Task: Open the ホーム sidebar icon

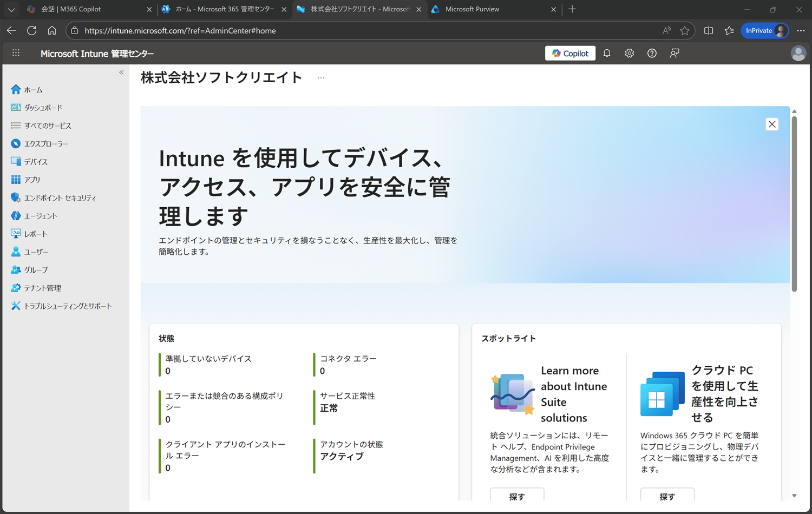Action: point(16,89)
